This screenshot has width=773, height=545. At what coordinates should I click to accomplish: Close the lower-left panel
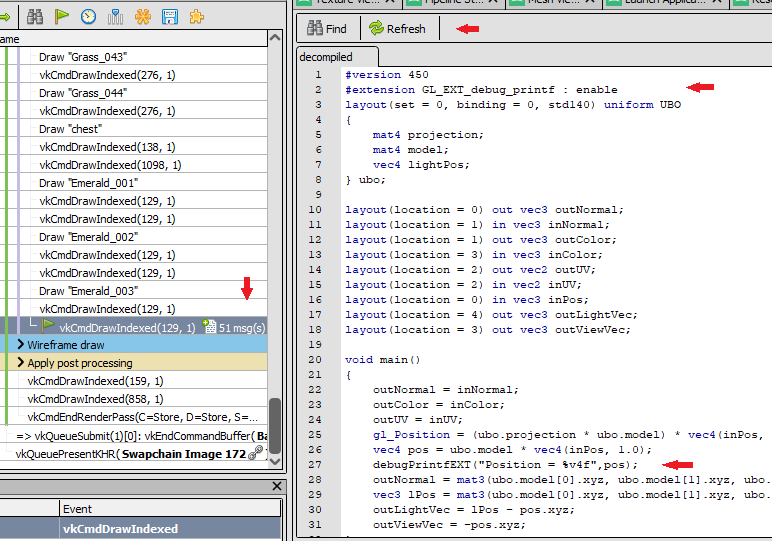click(278, 486)
